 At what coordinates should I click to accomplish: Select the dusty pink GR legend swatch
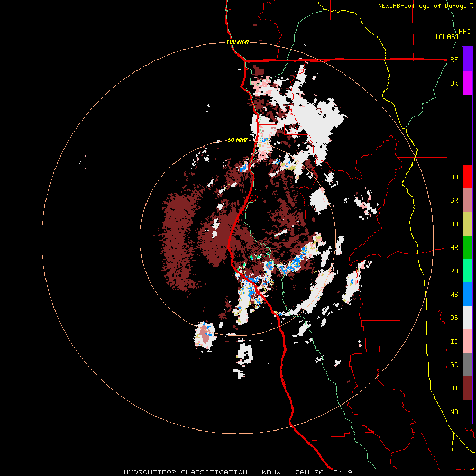[467, 200]
